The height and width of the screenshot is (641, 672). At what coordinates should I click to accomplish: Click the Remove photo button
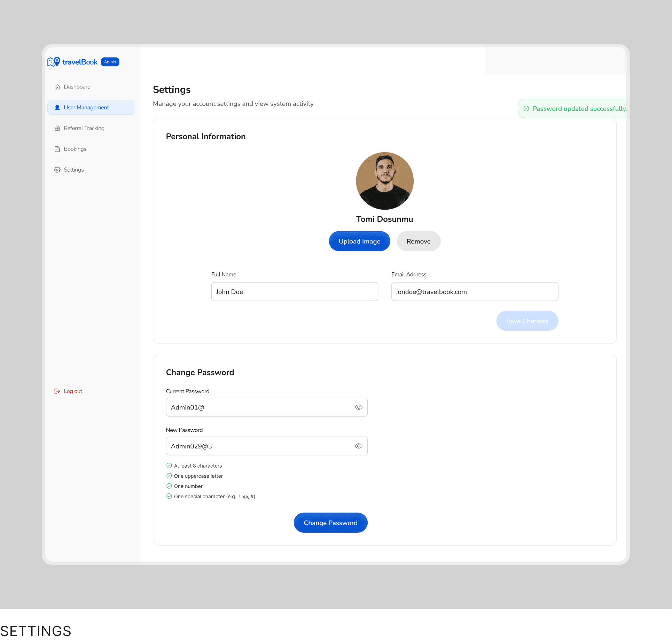click(x=418, y=241)
